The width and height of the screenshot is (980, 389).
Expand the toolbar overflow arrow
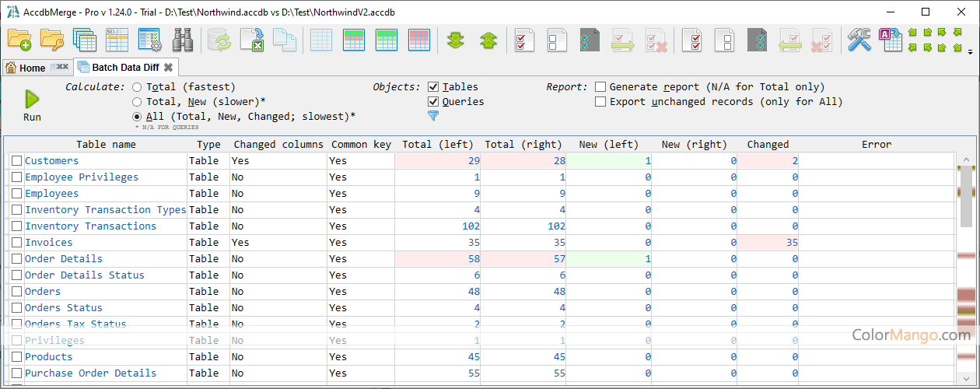click(x=970, y=52)
